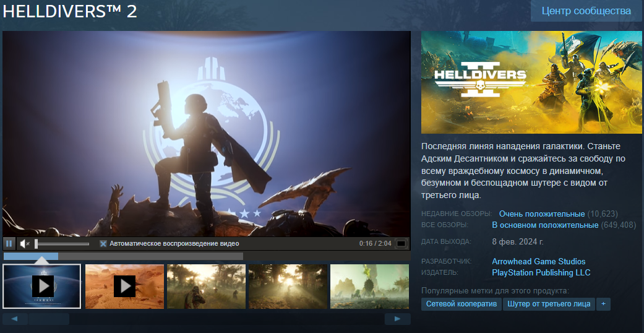Play the second trailer with desert scene

pyautogui.click(x=124, y=286)
